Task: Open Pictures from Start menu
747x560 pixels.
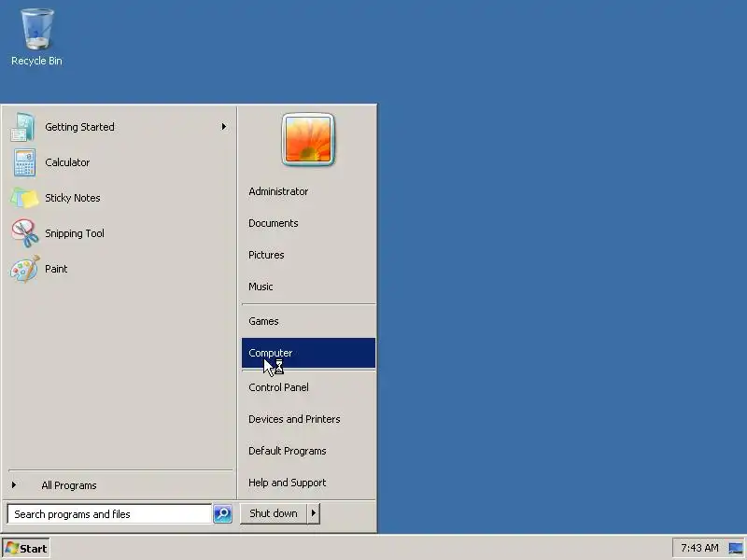Action: coord(308,255)
